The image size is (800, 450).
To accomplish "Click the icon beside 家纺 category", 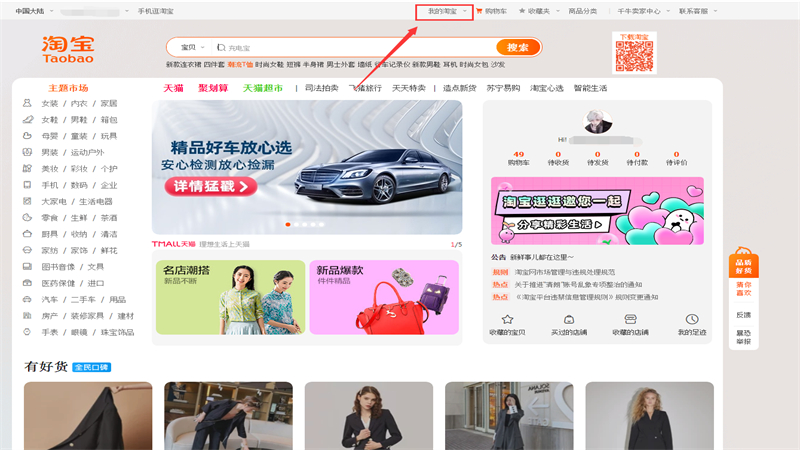I will click(27, 250).
